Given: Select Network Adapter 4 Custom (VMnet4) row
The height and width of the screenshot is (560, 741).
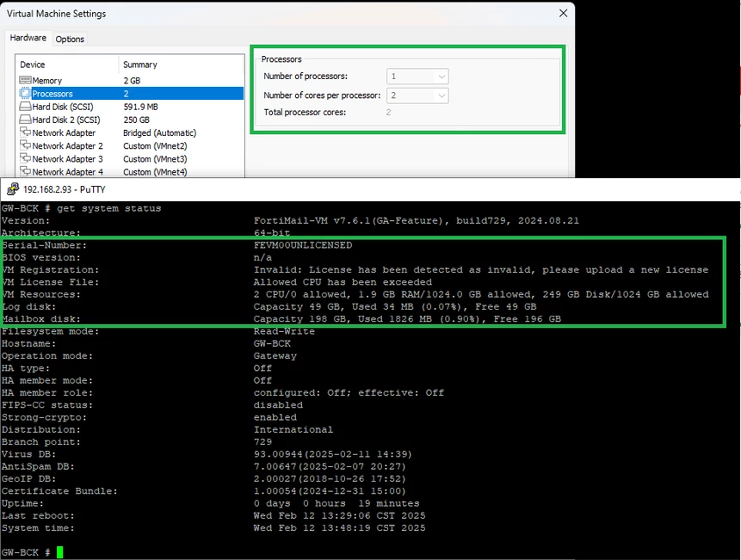Looking at the screenshot, I should pyautogui.click(x=131, y=172).
